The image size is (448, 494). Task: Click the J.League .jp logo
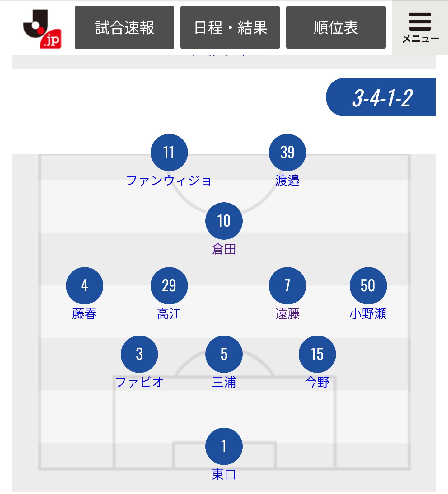pos(42,29)
